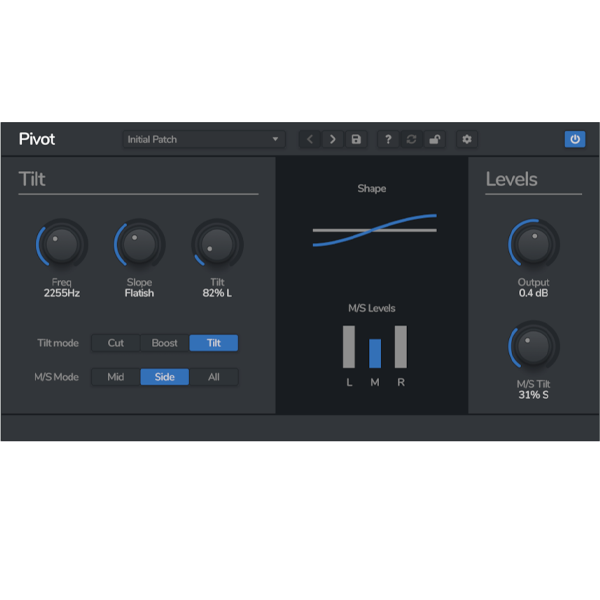Select Cut tilt mode
Screen dimensions: 600x600
click(x=116, y=343)
